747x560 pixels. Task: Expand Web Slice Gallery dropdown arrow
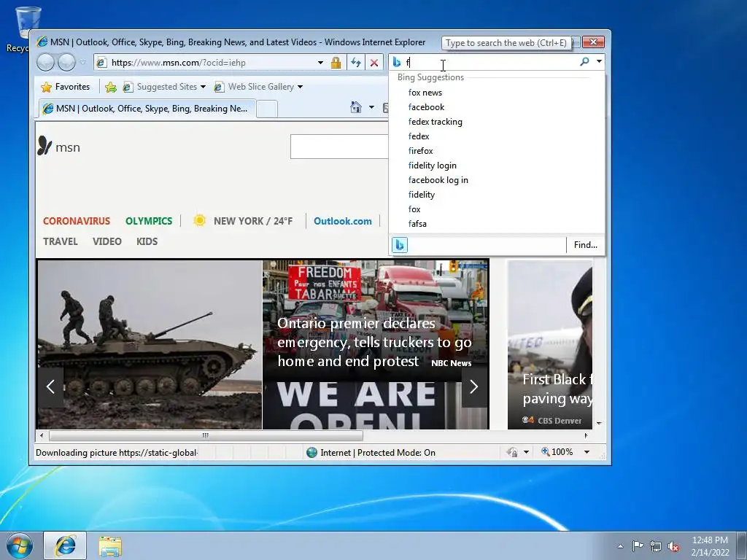pos(300,87)
